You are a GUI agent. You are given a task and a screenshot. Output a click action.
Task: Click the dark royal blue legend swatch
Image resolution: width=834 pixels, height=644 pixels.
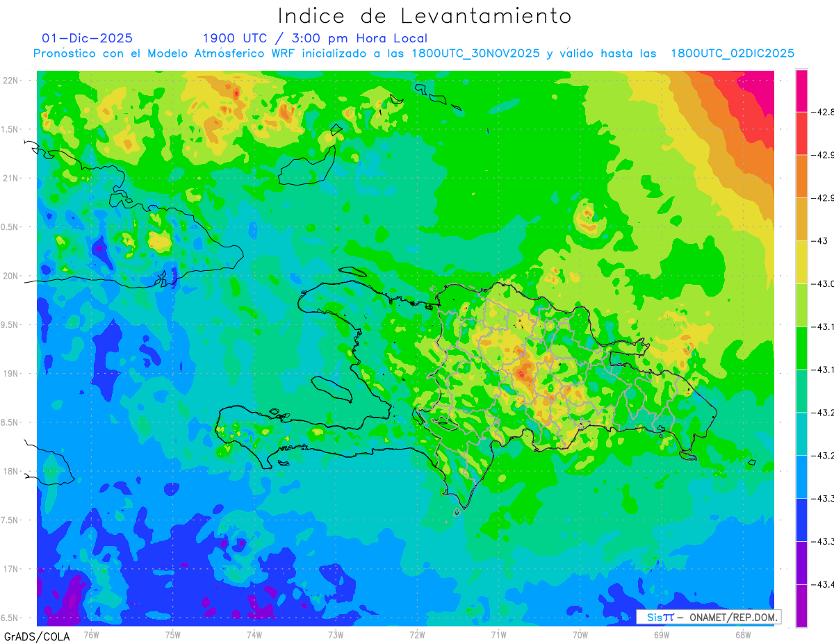point(801,520)
